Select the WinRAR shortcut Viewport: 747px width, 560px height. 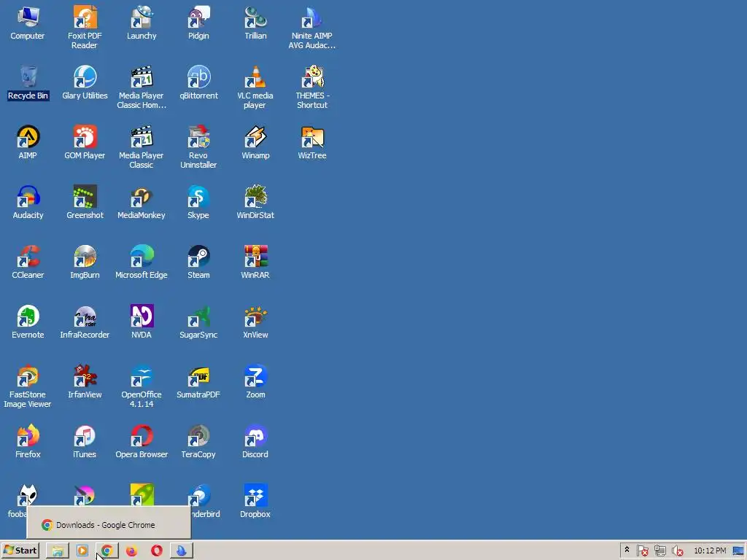tap(255, 262)
